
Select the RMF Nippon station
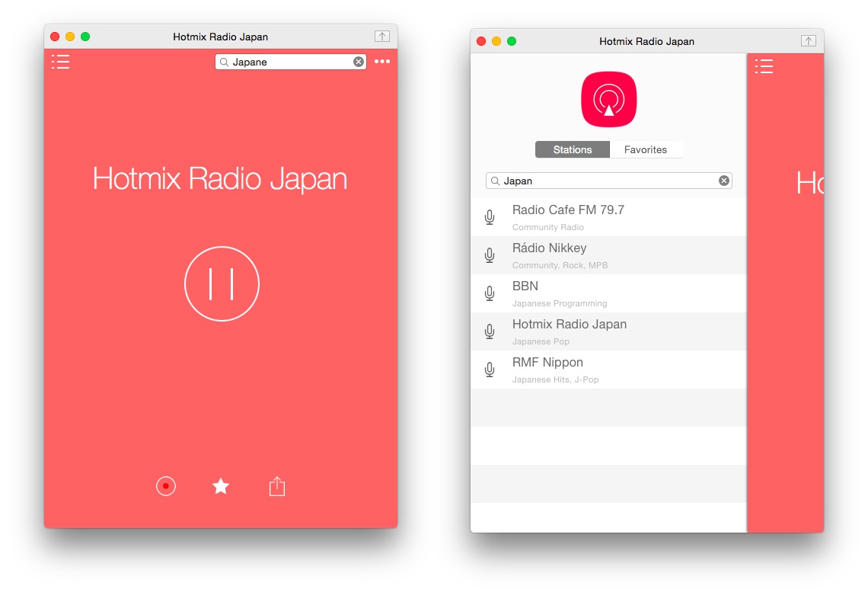608,370
